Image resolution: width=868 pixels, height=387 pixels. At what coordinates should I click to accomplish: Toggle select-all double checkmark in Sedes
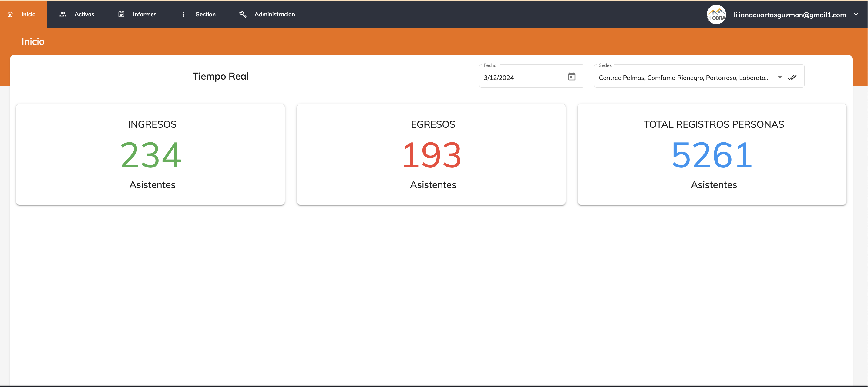click(x=792, y=78)
